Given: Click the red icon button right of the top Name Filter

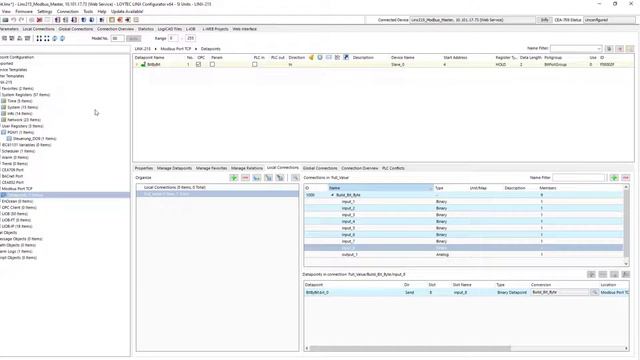Looking at the screenshot, I should 620,49.
